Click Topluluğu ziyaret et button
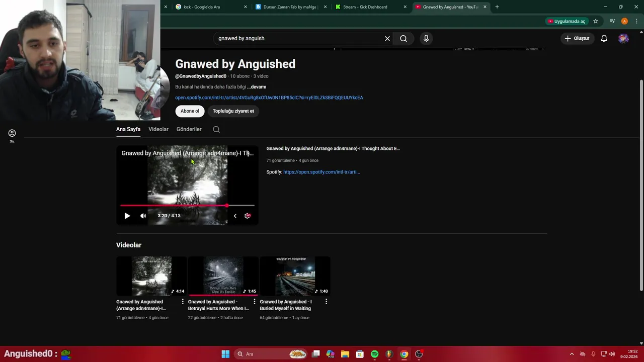The image size is (644, 362). 233,111
